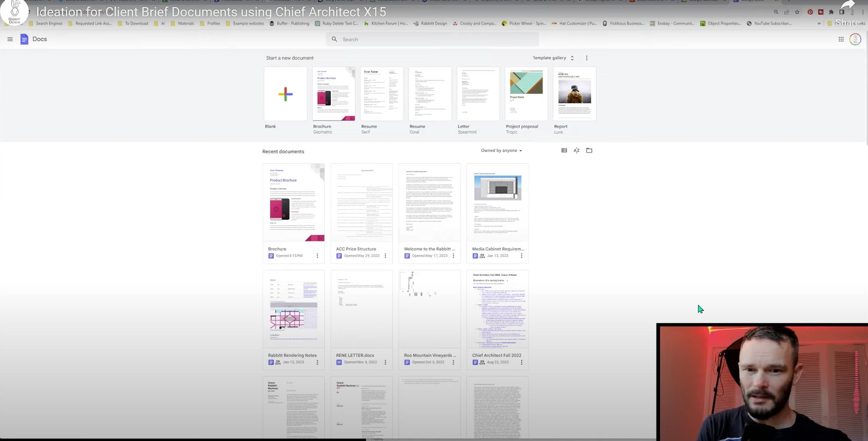
Task: Bookmark this page with the star icon
Action: tap(797, 12)
